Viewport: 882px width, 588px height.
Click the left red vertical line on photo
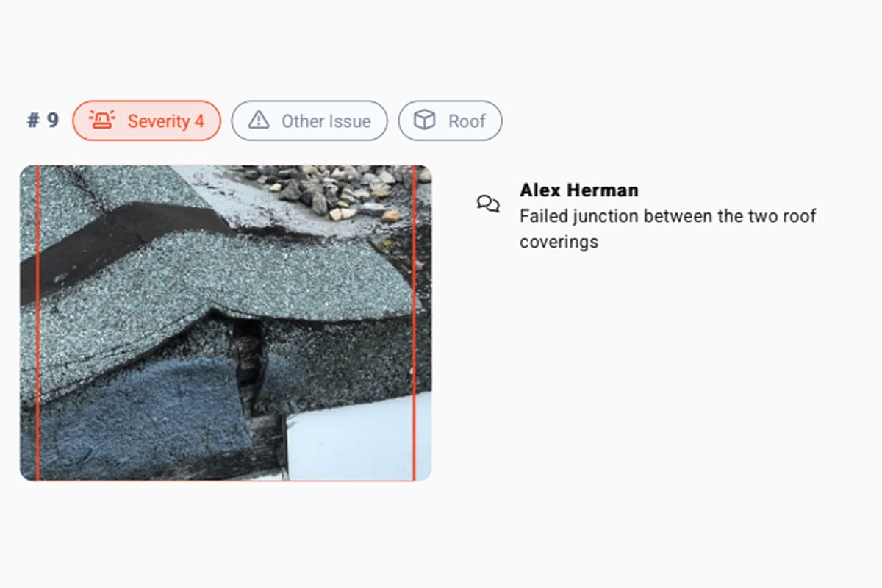click(37, 323)
